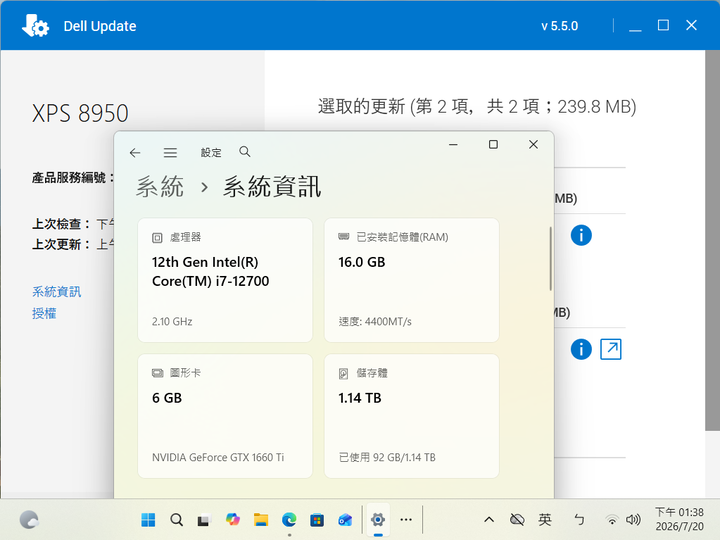Click the 速度: 4400MT/s text

point(375,321)
